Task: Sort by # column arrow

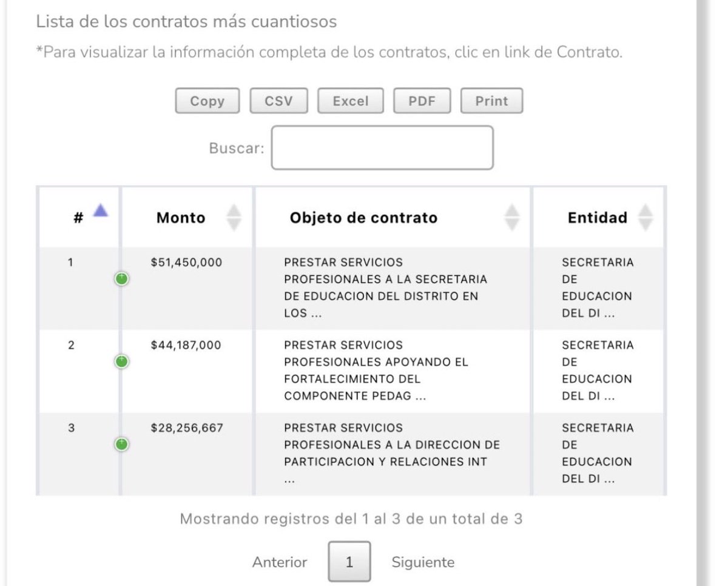Action: (101, 210)
